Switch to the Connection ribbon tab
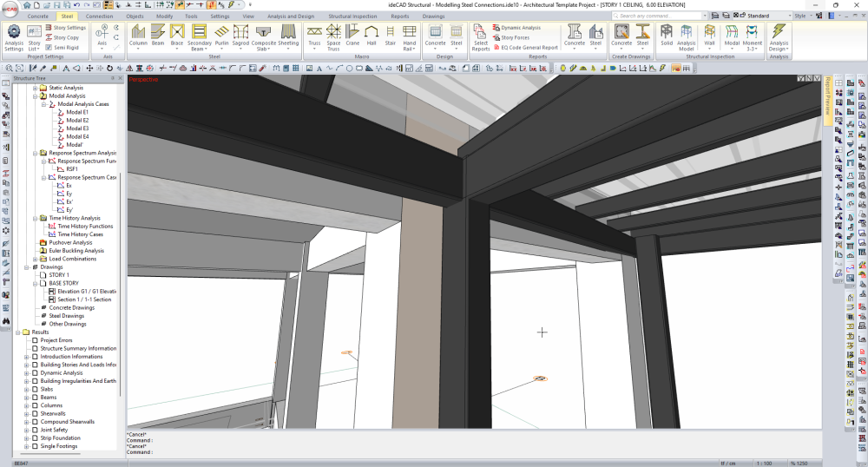 tap(99, 16)
